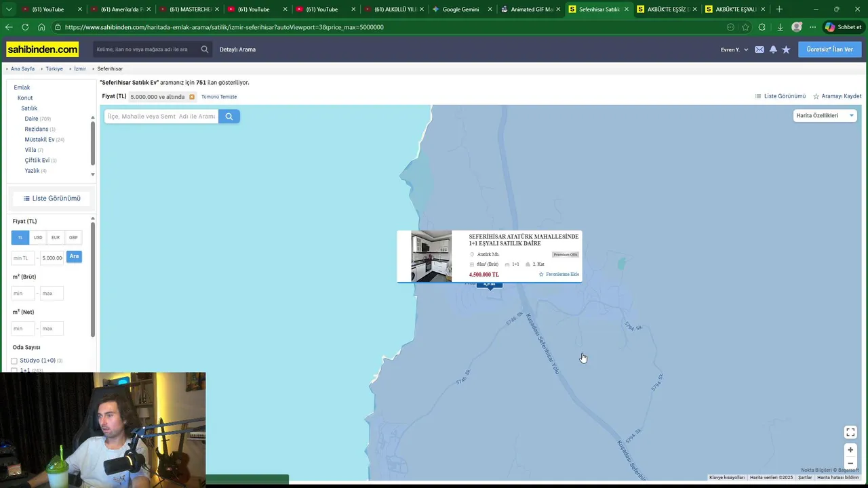The height and width of the screenshot is (488, 868).
Task: Click Ücretsiz İlan Ver button
Action: [829, 49]
